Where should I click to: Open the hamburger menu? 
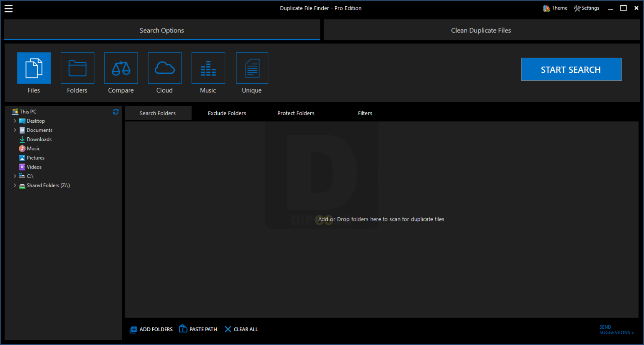tap(8, 8)
